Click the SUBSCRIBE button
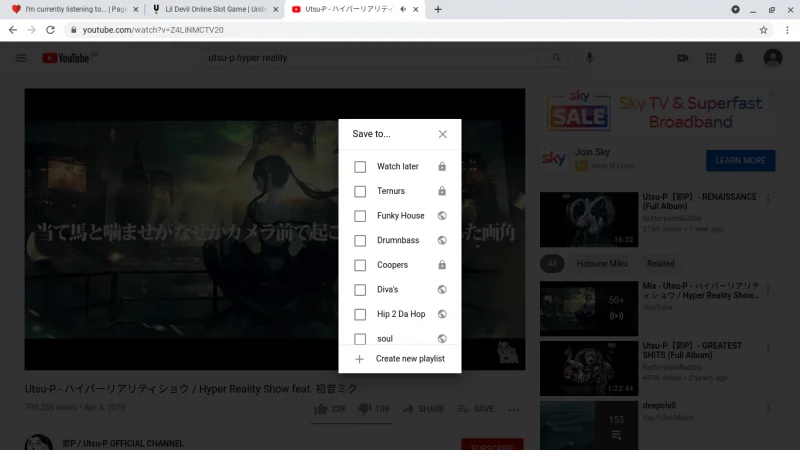This screenshot has width=800, height=450. pos(492,444)
